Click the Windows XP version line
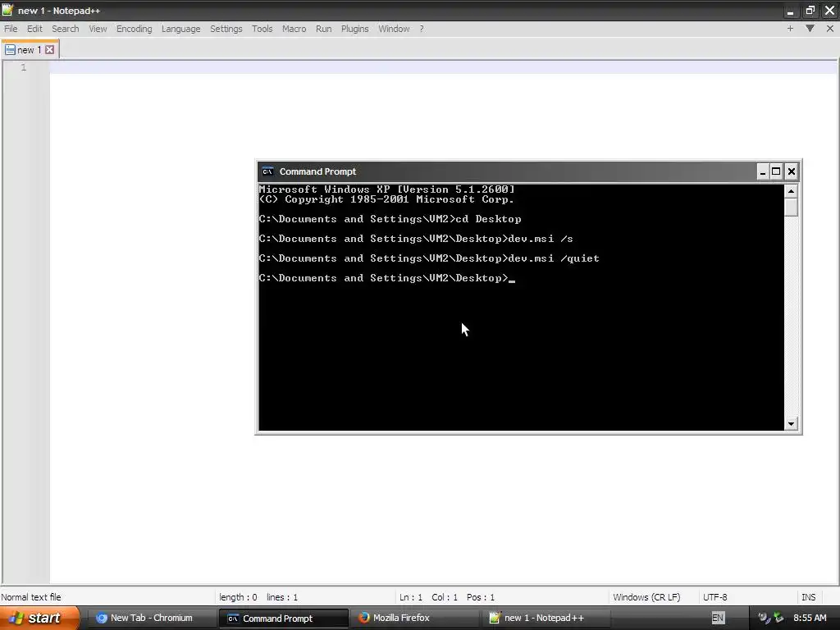 tap(387, 189)
